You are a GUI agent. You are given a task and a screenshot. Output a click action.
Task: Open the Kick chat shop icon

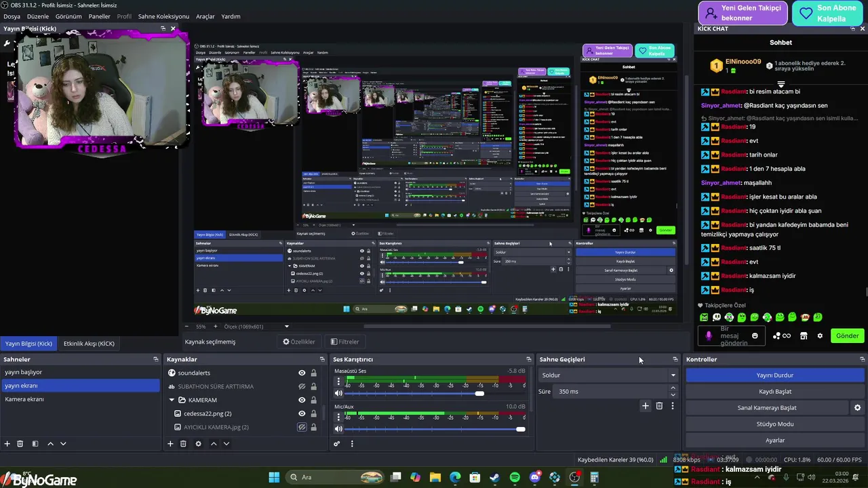[x=804, y=335]
